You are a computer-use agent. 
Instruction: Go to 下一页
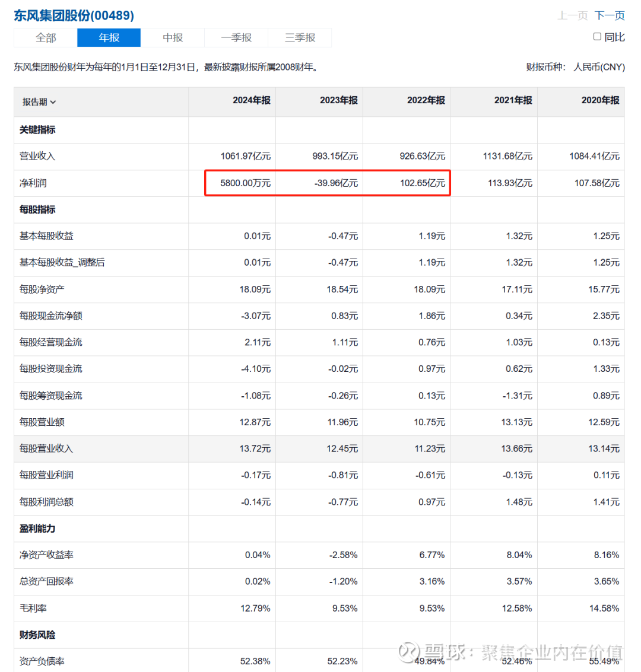[x=610, y=16]
